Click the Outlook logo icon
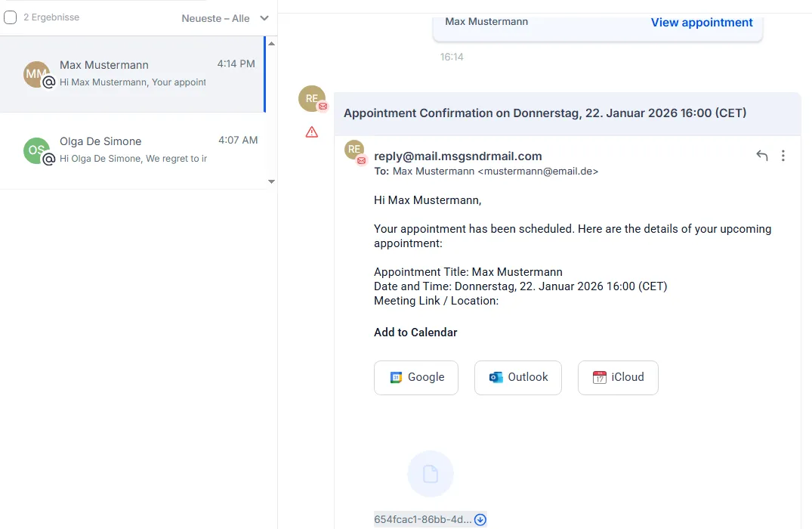Image resolution: width=812 pixels, height=529 pixels. 496,377
